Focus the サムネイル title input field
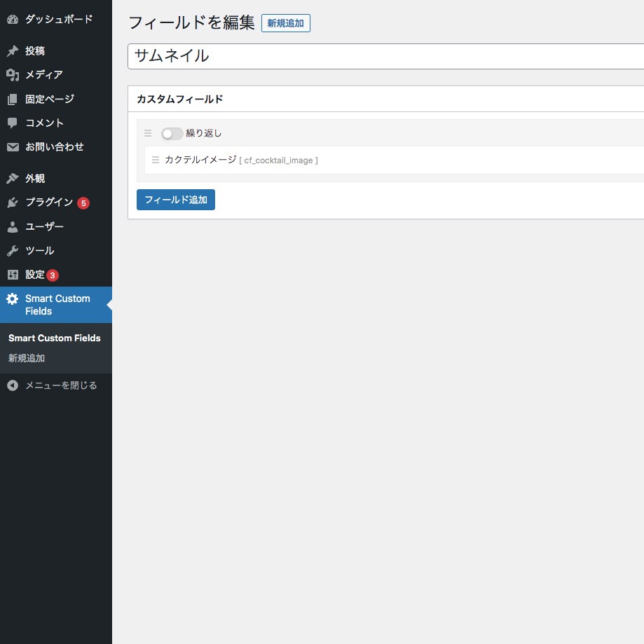Image resolution: width=644 pixels, height=644 pixels. 386,56
